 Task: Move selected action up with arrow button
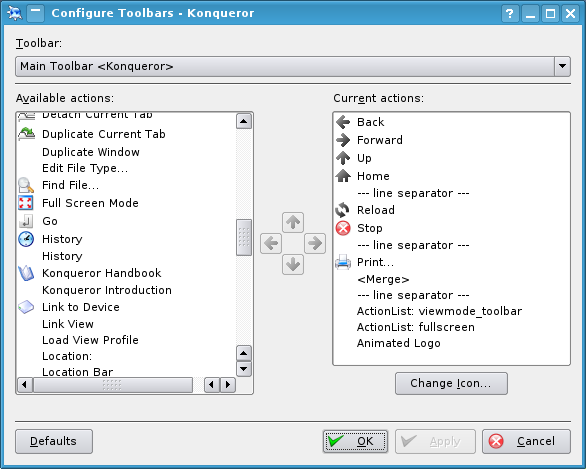[x=293, y=222]
